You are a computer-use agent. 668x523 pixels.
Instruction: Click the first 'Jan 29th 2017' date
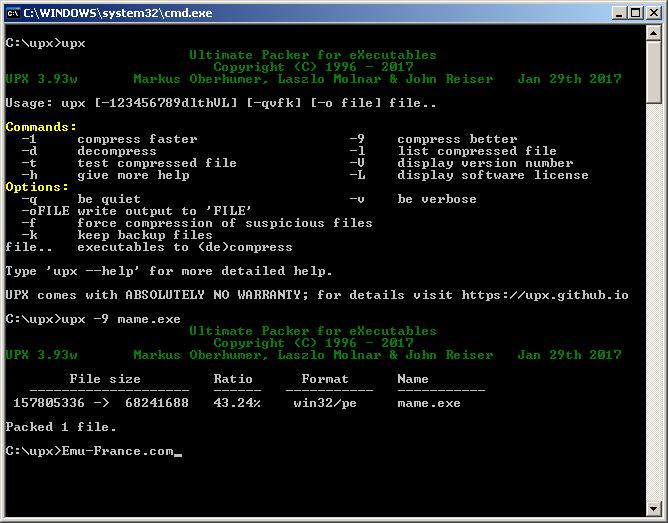570,79
